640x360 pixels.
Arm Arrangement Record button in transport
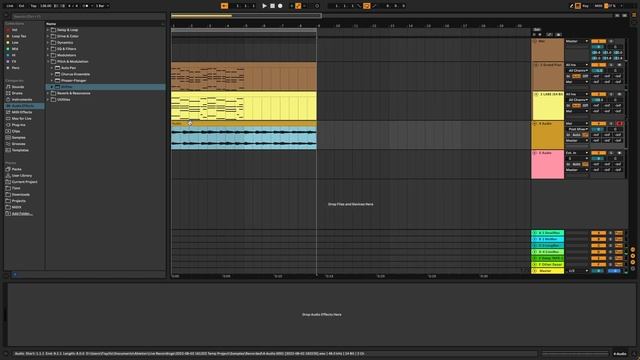click(x=280, y=6)
